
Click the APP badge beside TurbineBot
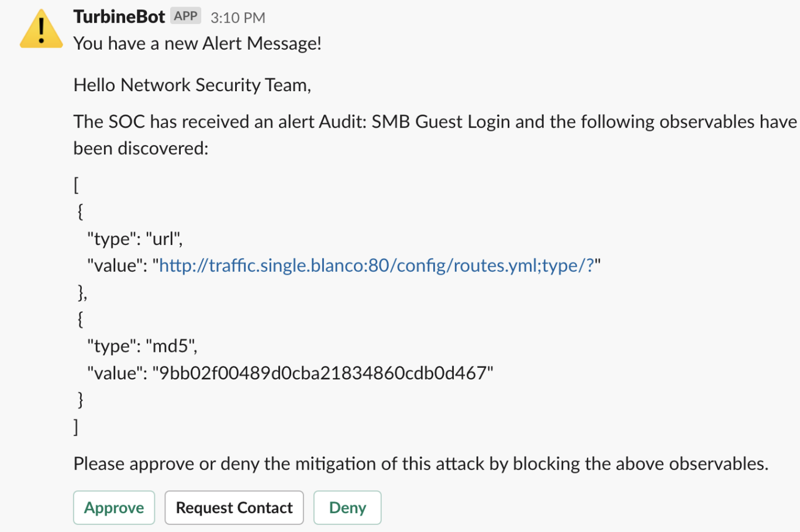pyautogui.click(x=185, y=16)
